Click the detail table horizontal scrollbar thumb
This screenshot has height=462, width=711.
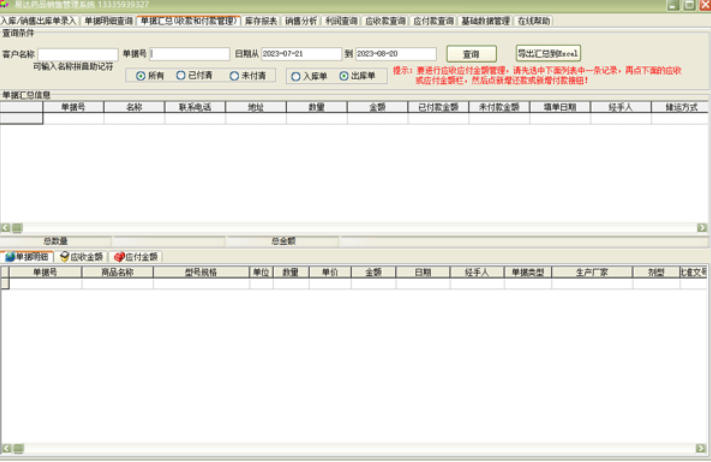[18, 448]
